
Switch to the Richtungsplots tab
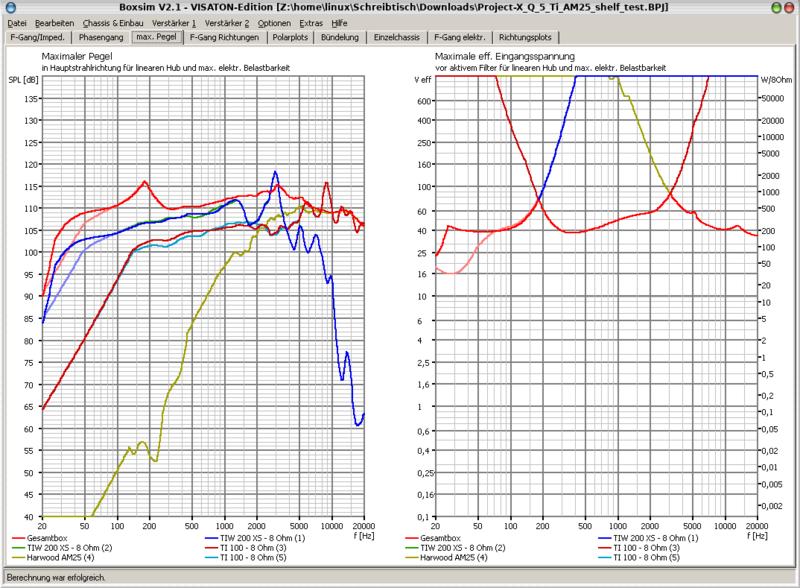click(x=525, y=37)
